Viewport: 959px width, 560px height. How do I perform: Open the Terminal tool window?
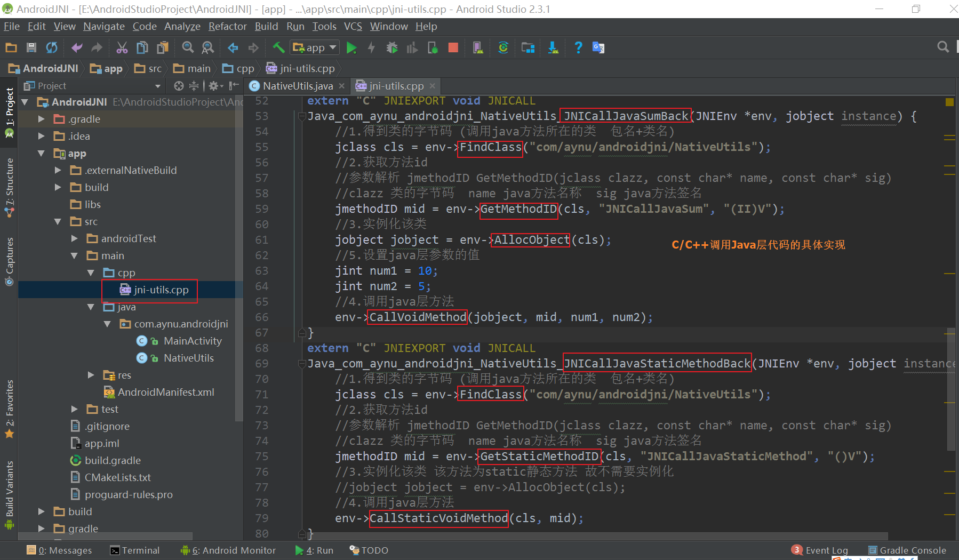click(135, 550)
